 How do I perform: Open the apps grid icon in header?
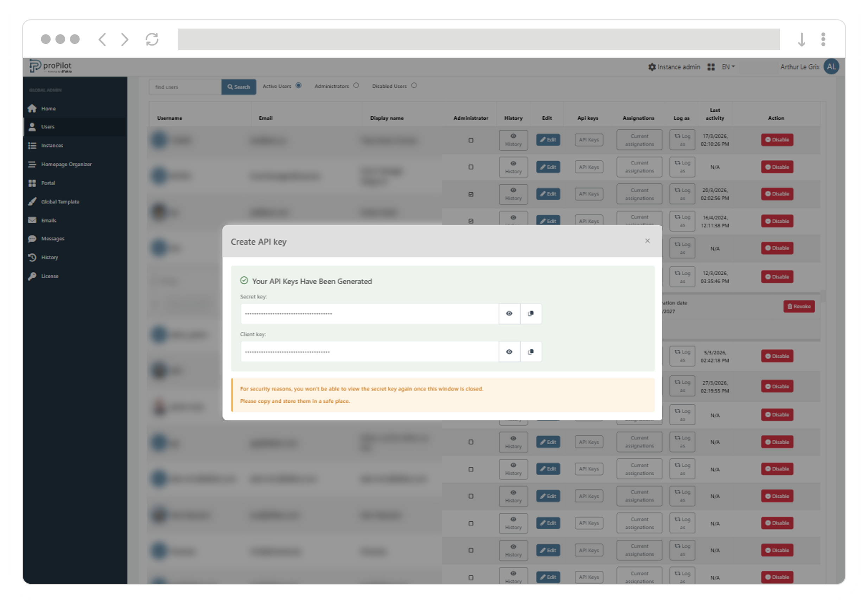[711, 67]
